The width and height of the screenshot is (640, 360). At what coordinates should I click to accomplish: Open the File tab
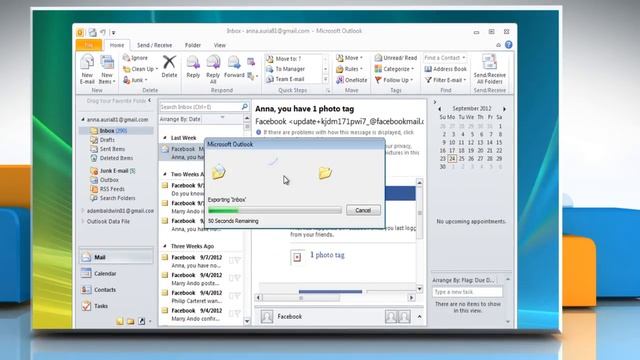89,45
